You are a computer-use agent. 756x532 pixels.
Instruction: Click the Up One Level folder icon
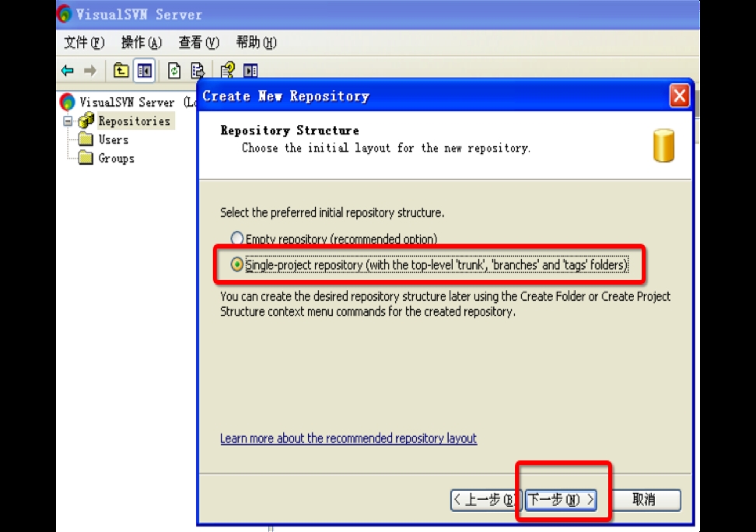coord(121,71)
